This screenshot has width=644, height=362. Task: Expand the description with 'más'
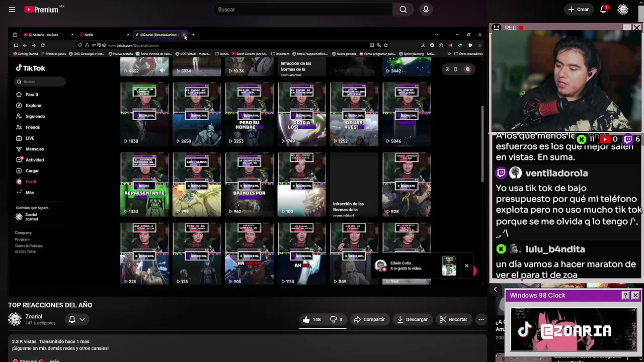(54, 360)
